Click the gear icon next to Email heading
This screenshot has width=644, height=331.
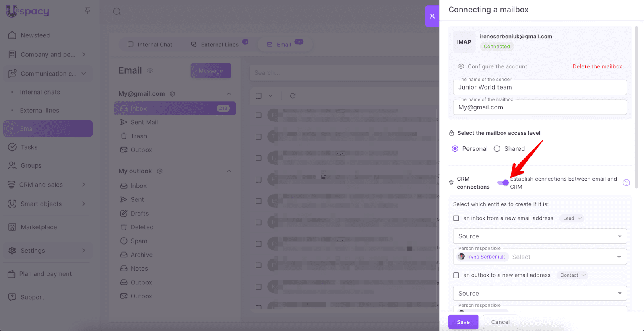(150, 71)
